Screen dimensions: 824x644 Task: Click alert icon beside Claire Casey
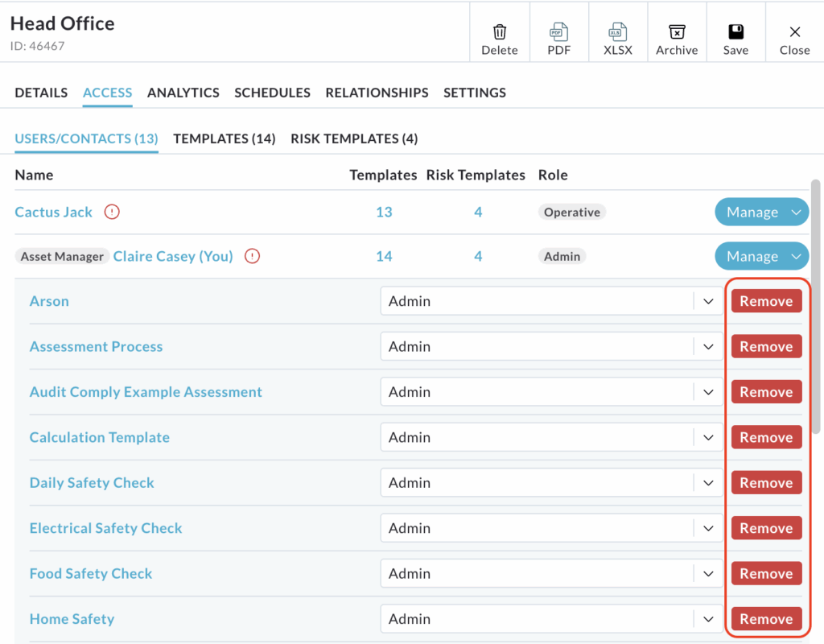point(252,257)
